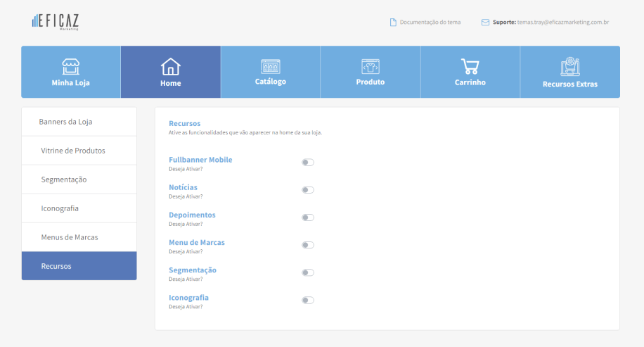Screen dimensions: 644x347
Task: Click 'Deseja Ativar?' under Notícias
Action: tap(186, 196)
